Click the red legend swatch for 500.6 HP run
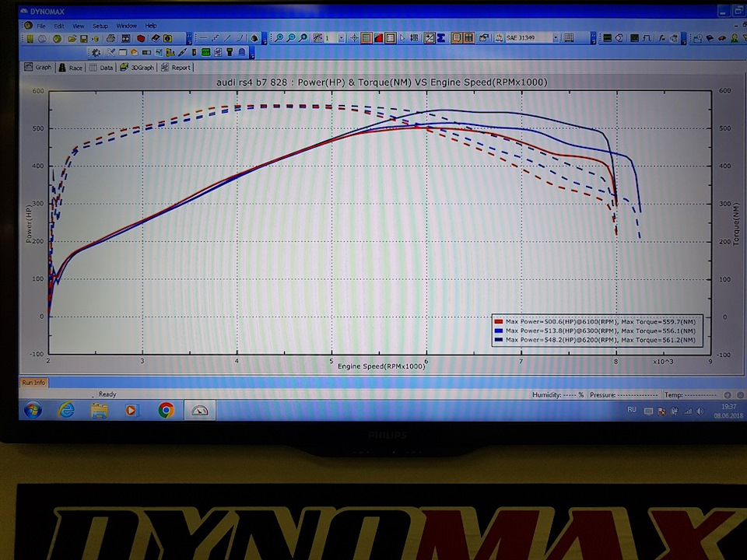The height and width of the screenshot is (560, 747). [x=499, y=322]
